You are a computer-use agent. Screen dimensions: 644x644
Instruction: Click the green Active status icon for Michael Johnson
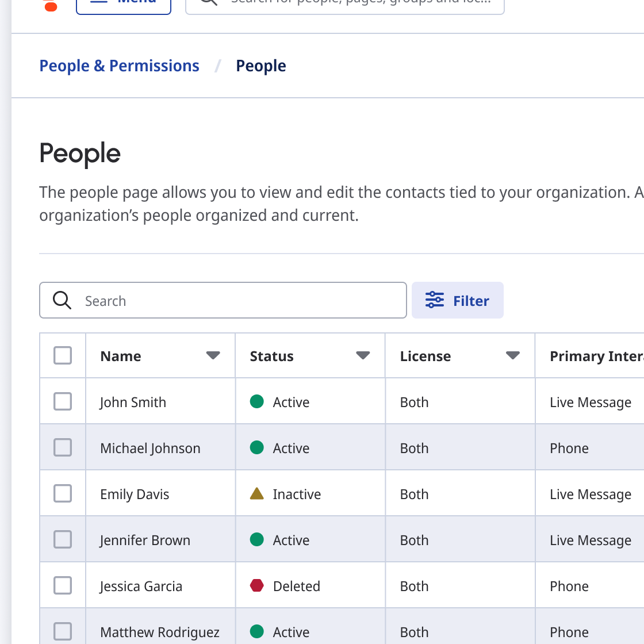point(256,447)
